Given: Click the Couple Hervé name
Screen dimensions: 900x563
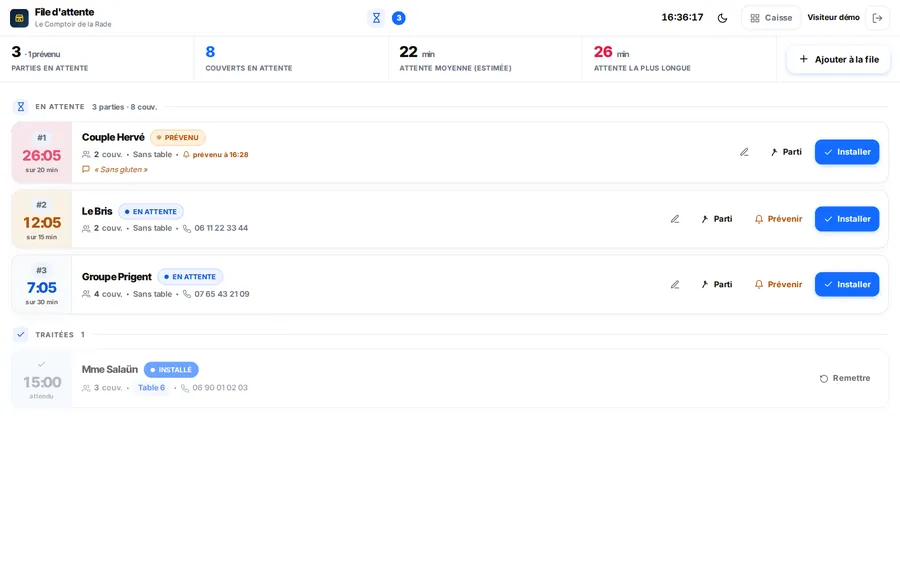Looking at the screenshot, I should coord(113,137).
